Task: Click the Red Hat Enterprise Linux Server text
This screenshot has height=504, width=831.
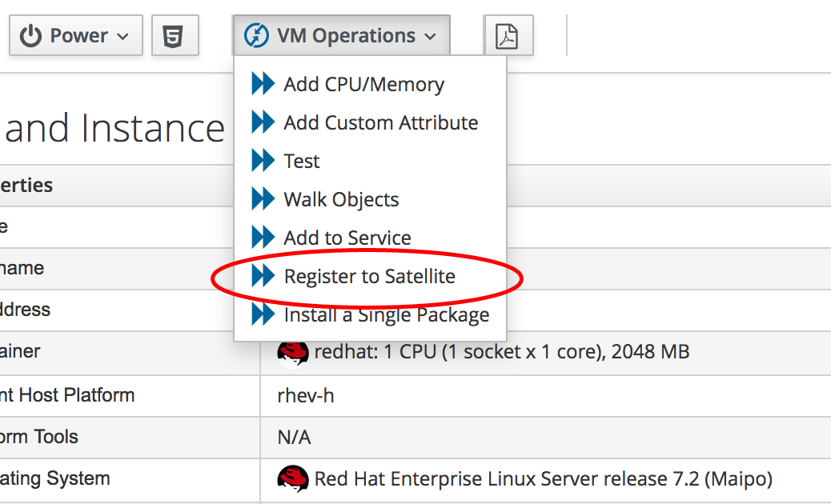Action: (x=543, y=478)
